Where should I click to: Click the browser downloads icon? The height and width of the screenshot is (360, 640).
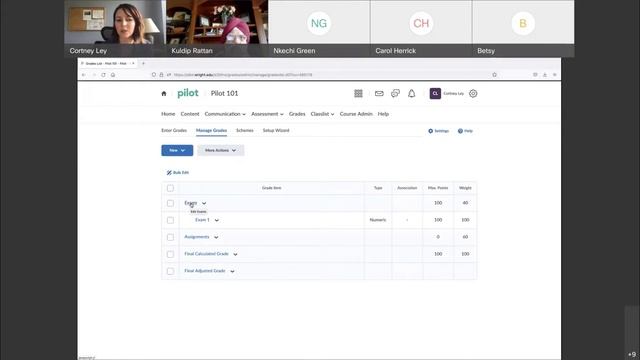coord(544,75)
